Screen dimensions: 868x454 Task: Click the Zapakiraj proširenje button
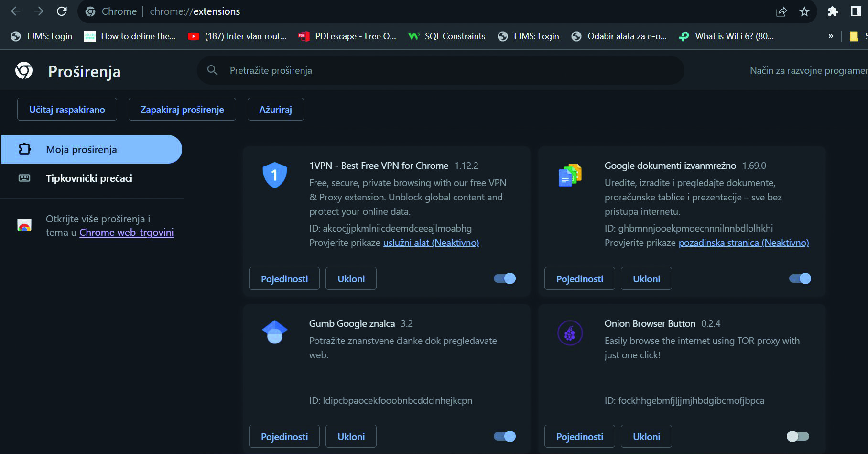(182, 110)
